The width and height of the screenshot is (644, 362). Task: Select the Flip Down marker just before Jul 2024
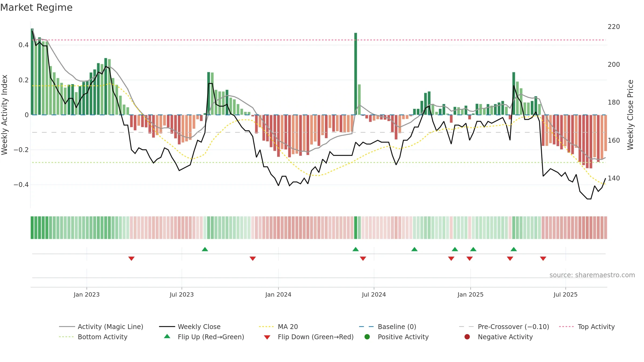tap(363, 258)
